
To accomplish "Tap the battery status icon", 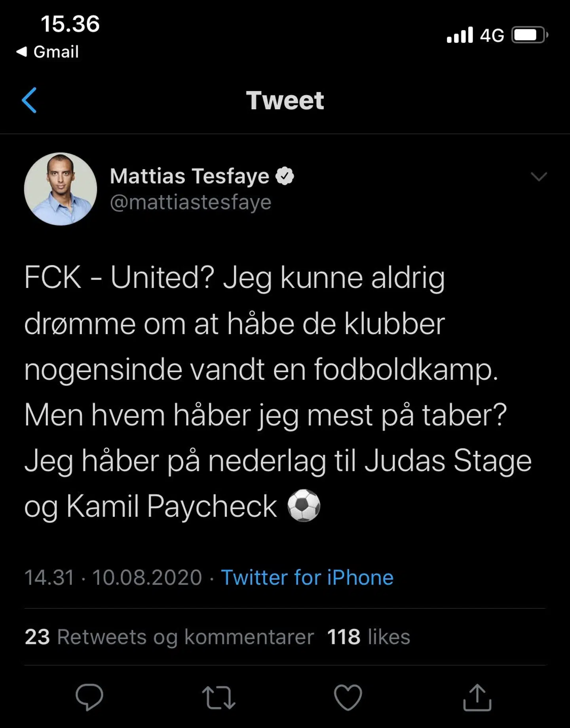I will point(530,35).
